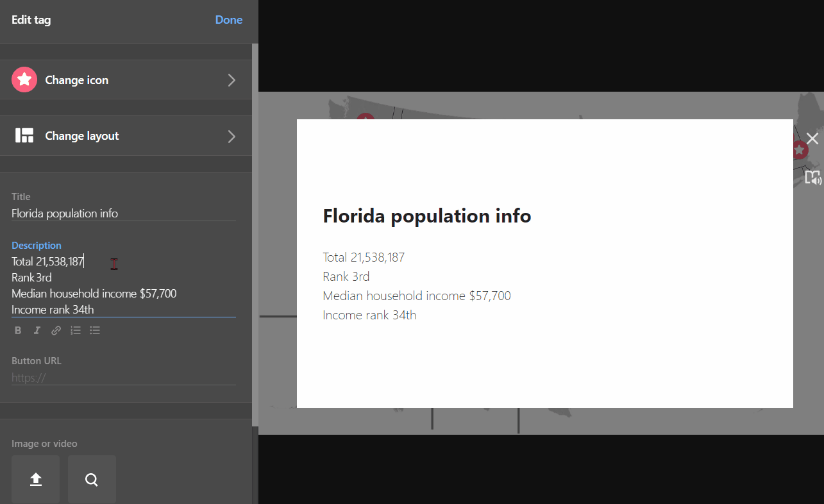Click the Florida population info heading in popup
The image size is (824, 504).
coord(427,216)
